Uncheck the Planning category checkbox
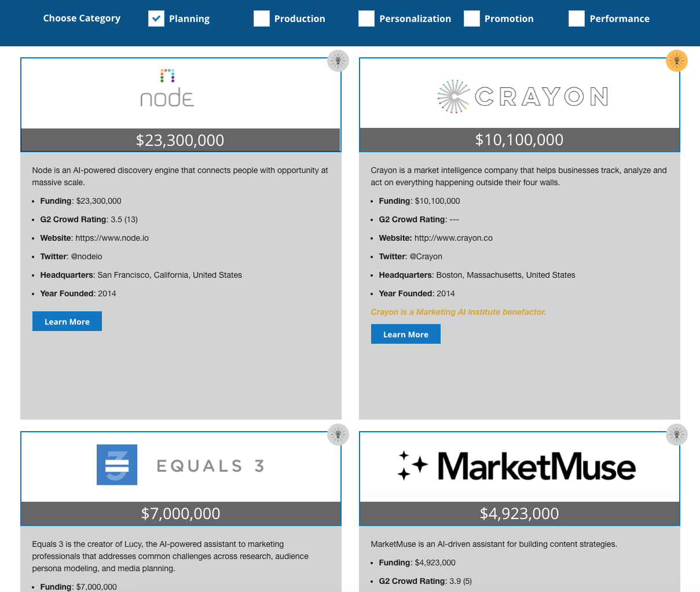 [156, 19]
